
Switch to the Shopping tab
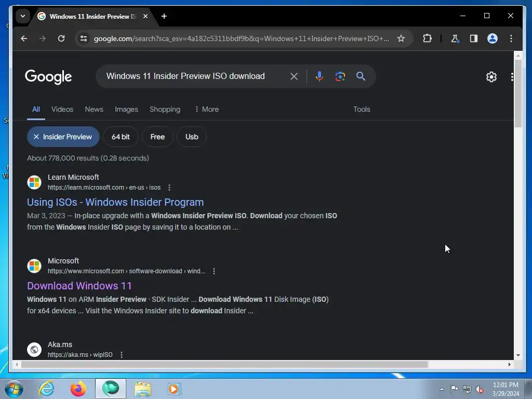coord(165,109)
